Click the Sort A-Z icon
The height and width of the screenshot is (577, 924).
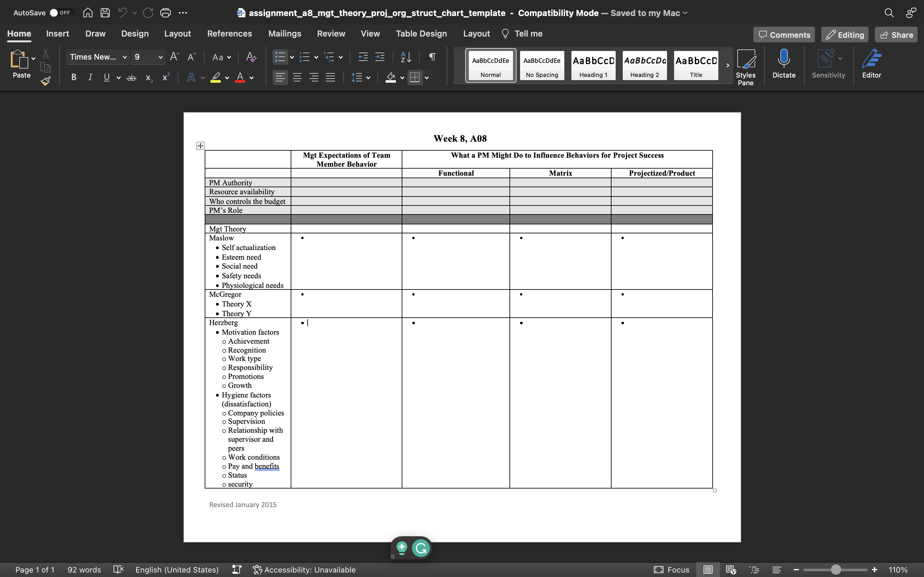point(406,57)
